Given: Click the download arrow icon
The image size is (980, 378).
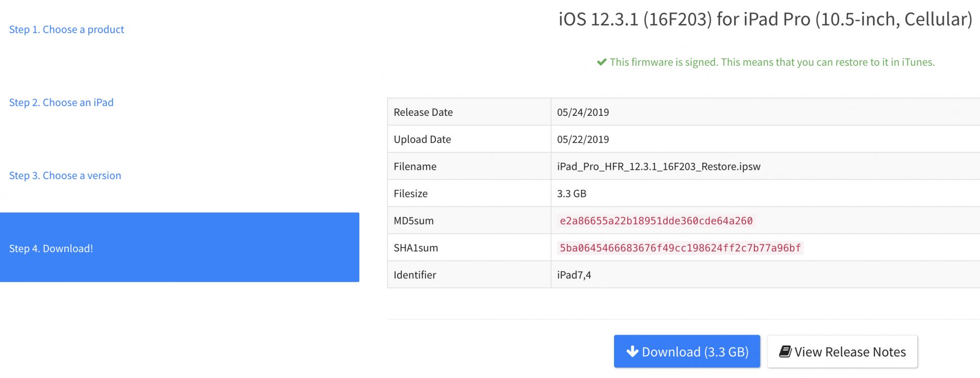Looking at the screenshot, I should pyautogui.click(x=632, y=351).
